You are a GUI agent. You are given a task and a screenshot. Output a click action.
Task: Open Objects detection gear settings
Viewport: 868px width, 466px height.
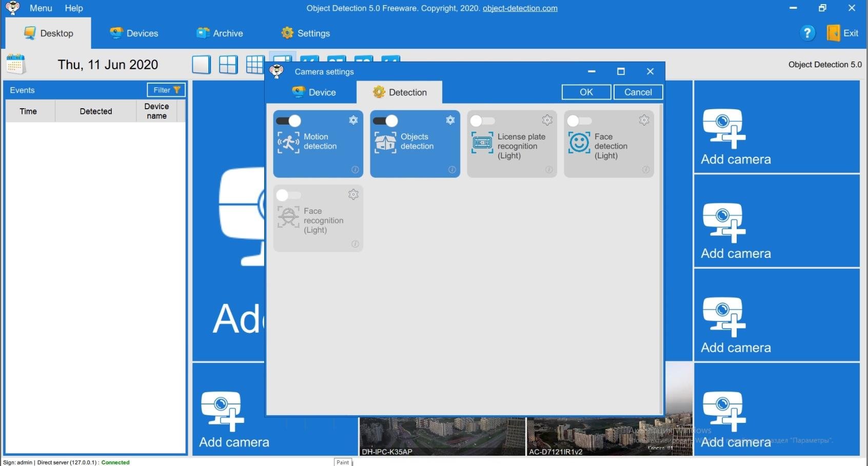pos(450,120)
